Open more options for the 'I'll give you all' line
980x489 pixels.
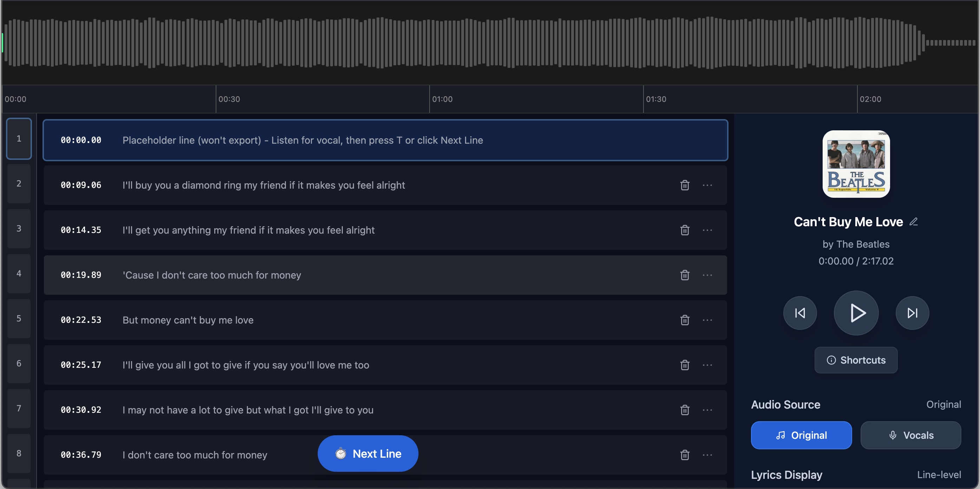[707, 365]
